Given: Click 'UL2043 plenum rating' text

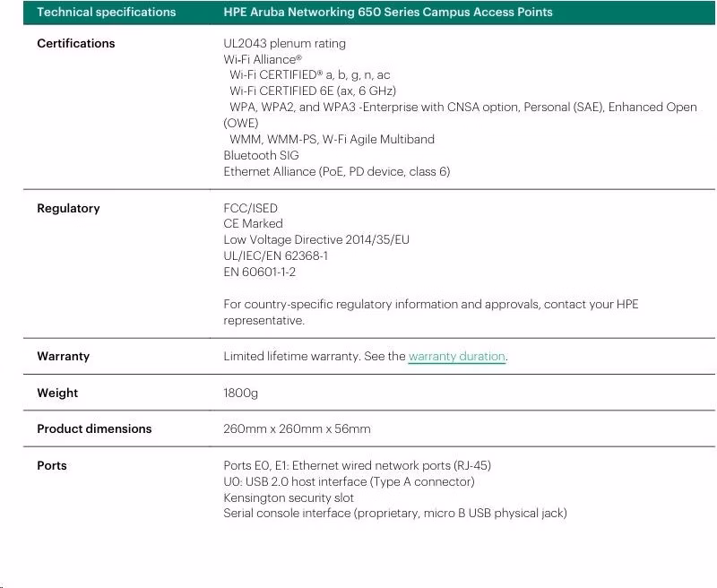Looking at the screenshot, I should click(284, 43).
